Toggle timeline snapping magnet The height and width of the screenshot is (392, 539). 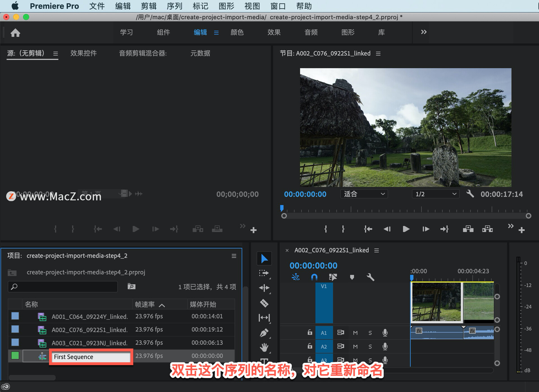(314, 277)
